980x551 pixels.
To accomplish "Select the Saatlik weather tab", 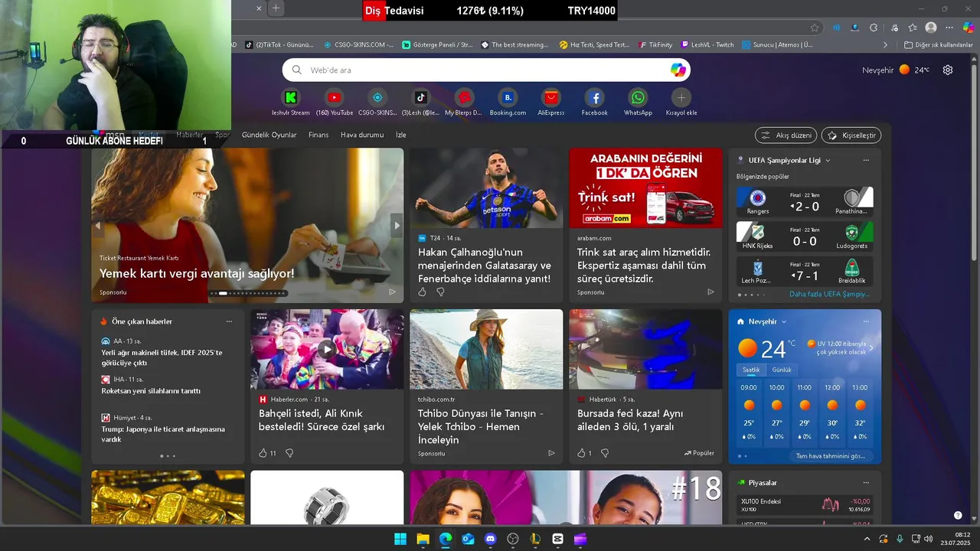I will tap(751, 370).
